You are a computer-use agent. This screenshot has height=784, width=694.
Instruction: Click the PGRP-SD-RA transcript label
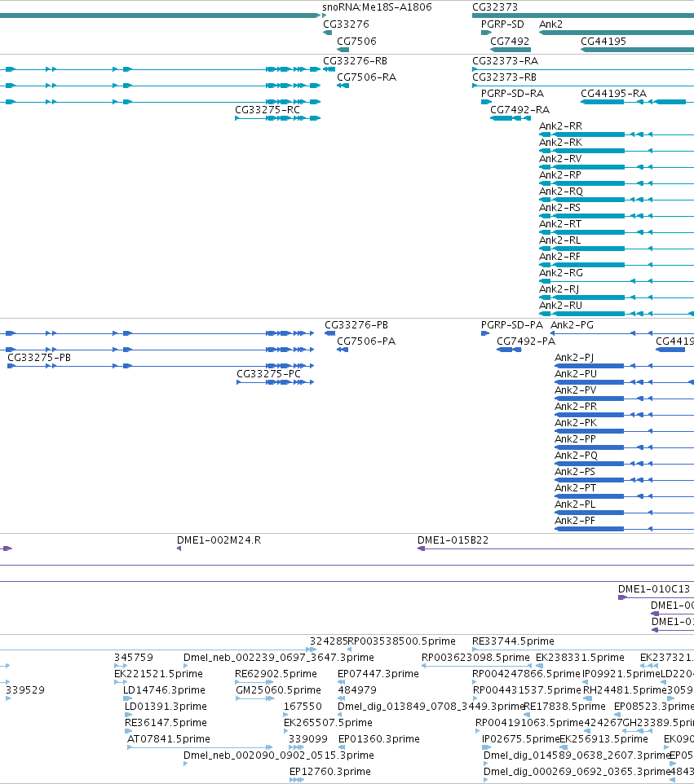(512, 94)
